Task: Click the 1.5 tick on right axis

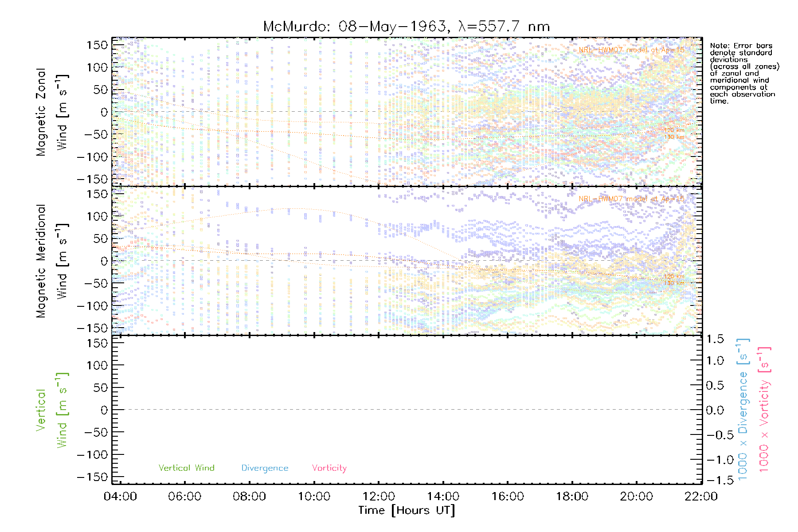Action: (x=715, y=339)
